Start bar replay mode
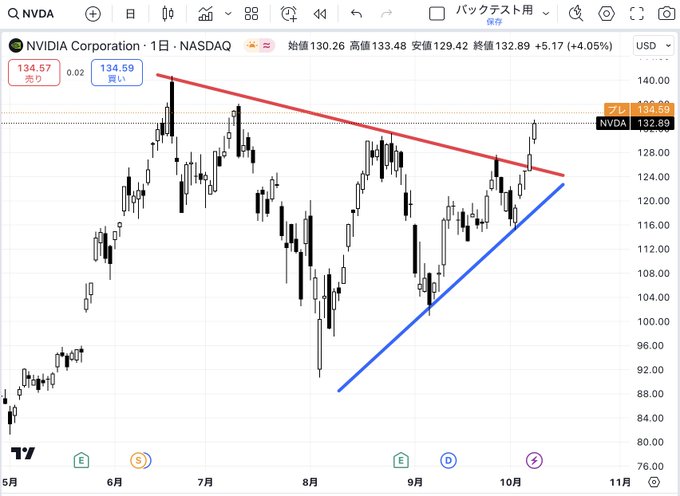The width and height of the screenshot is (680, 496). 320,14
